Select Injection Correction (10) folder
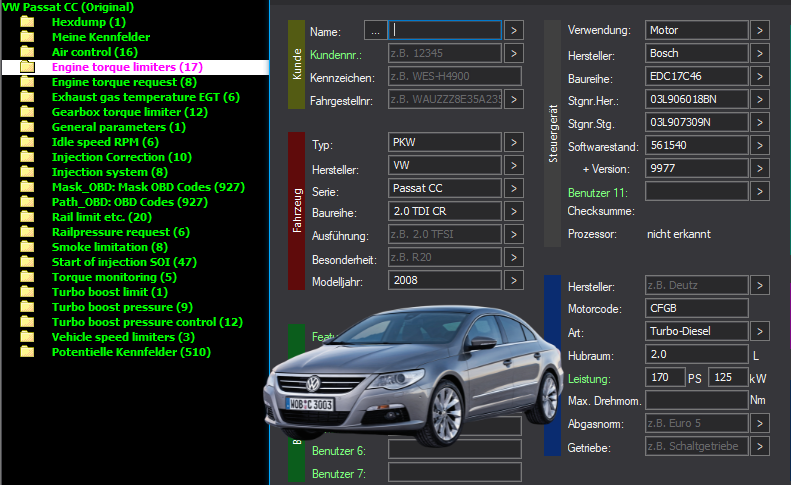Screen dimensions: 791x485 122,157
